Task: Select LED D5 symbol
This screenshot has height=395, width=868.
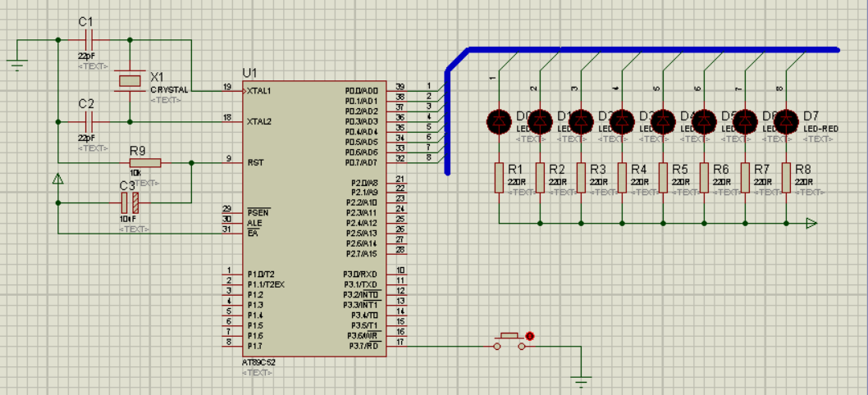Action: [704, 122]
